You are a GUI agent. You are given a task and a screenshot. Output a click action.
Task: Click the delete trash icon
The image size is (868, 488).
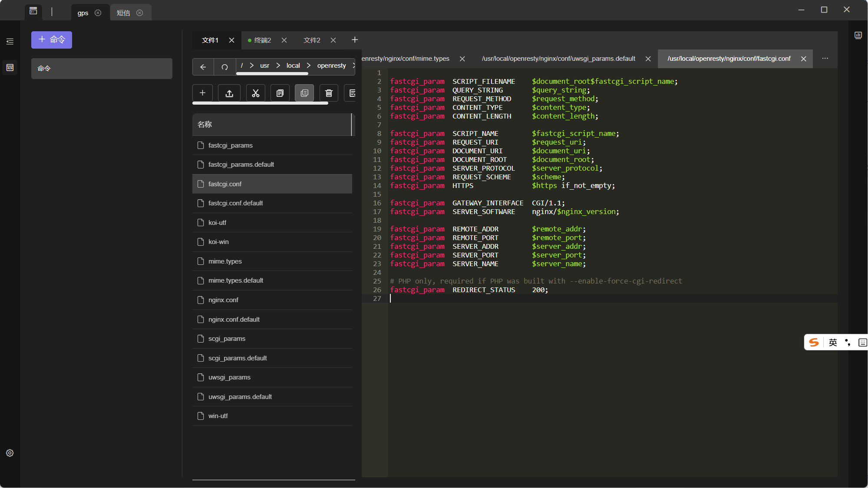click(x=329, y=93)
